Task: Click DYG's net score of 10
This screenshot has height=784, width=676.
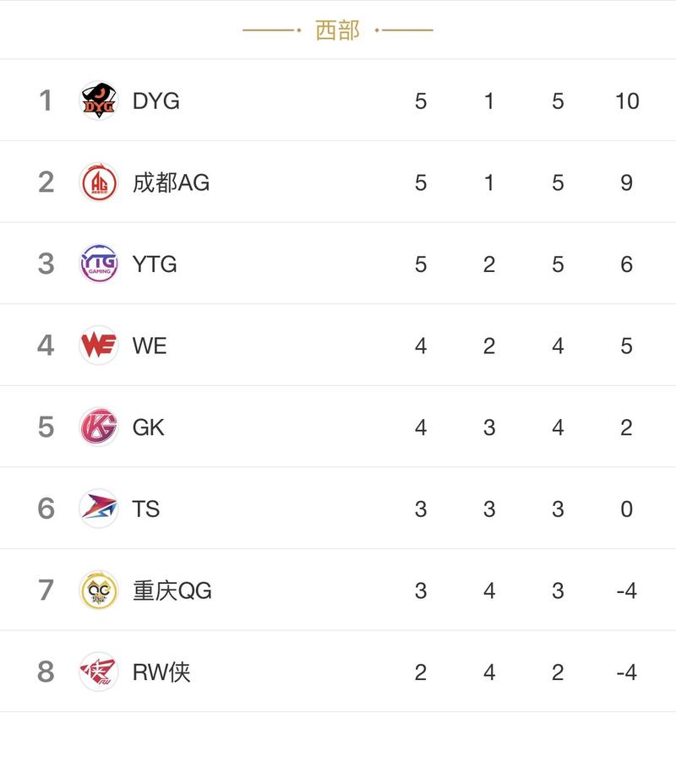Action: point(627,101)
